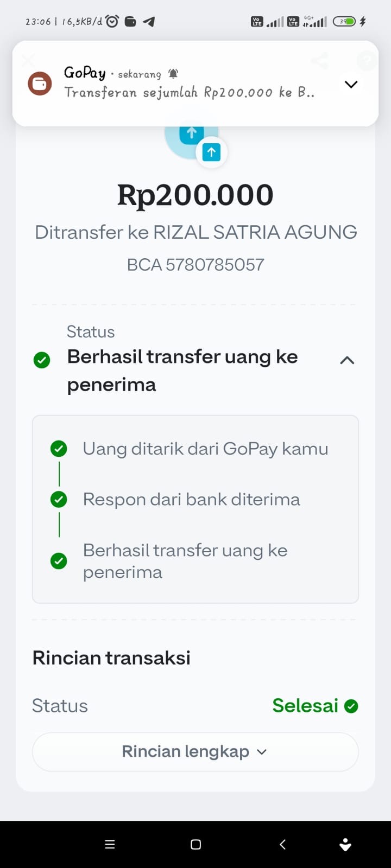Tap the bell icon in notification
The width and height of the screenshot is (391, 868).
click(173, 73)
